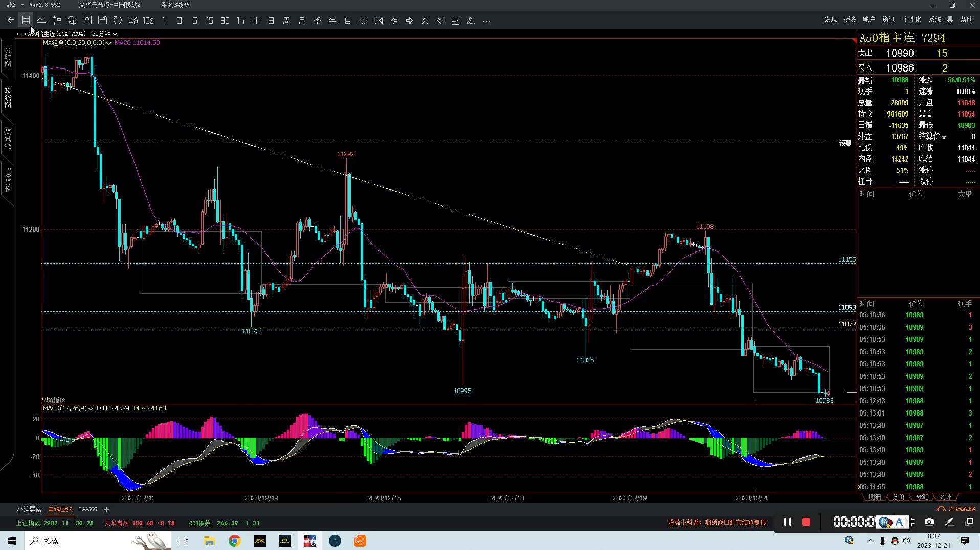Select the drawing pen tool icon

point(471,20)
